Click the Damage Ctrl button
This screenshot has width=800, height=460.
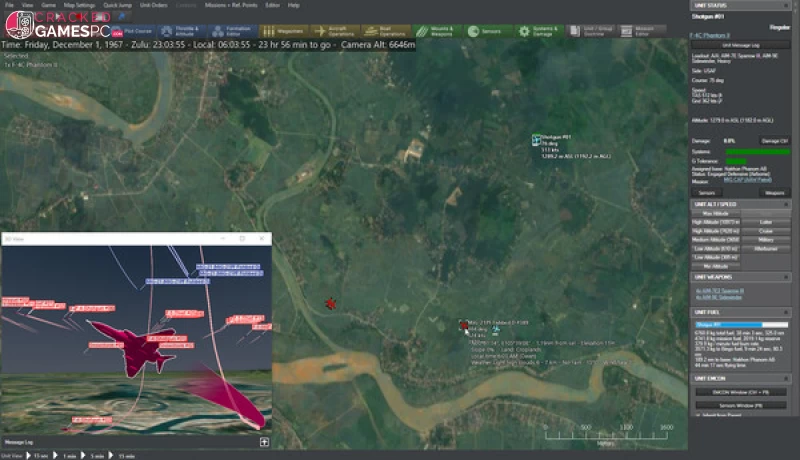tap(774, 141)
